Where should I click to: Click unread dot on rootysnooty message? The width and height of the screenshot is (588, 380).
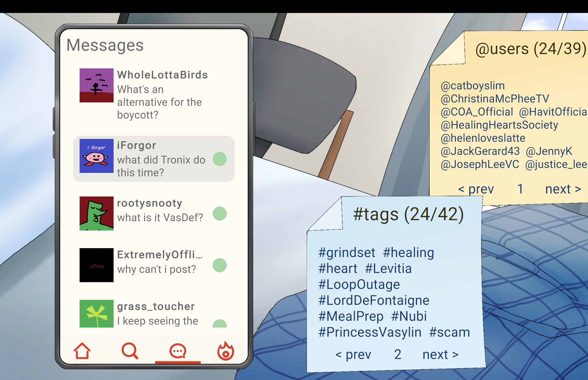point(220,213)
